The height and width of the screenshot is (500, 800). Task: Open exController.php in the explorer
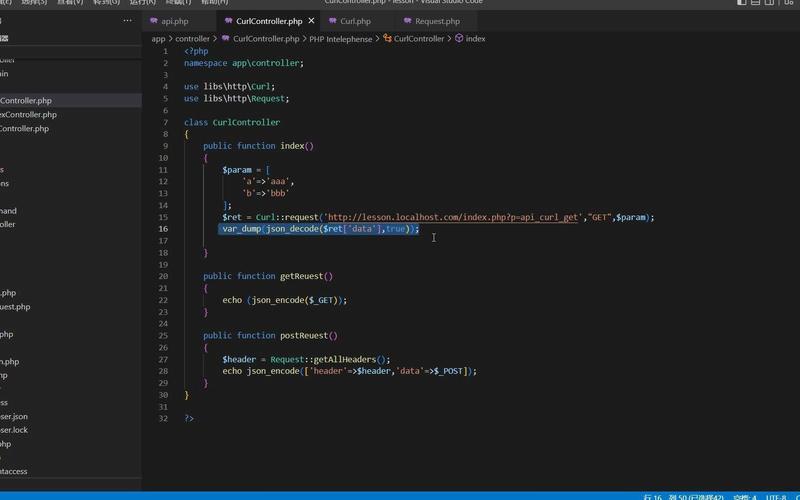29,115
